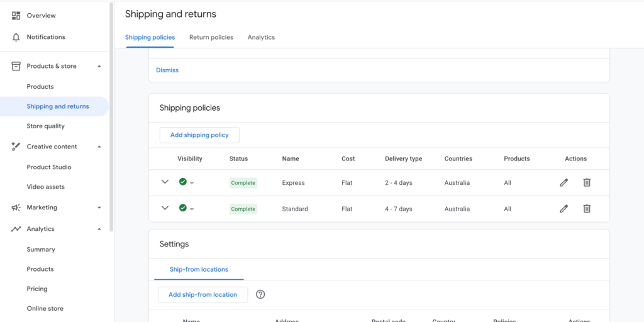Open Pricing sidebar item
The image size is (644, 322).
(x=37, y=289)
